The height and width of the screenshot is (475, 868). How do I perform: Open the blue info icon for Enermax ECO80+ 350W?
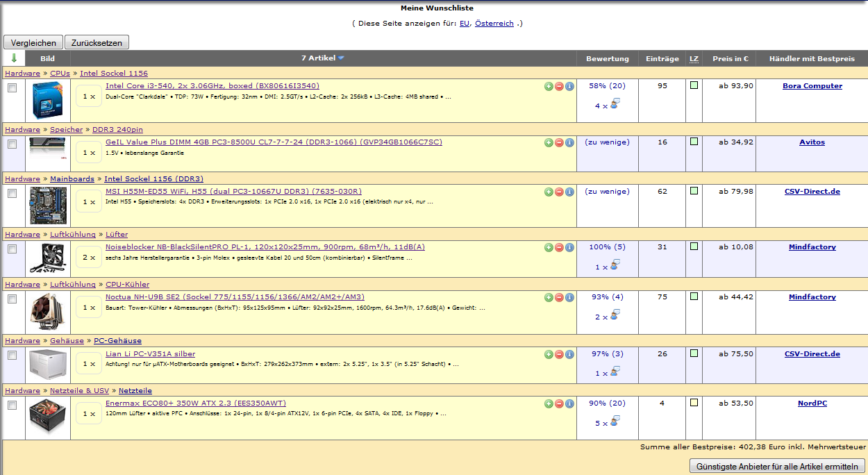pos(569,403)
